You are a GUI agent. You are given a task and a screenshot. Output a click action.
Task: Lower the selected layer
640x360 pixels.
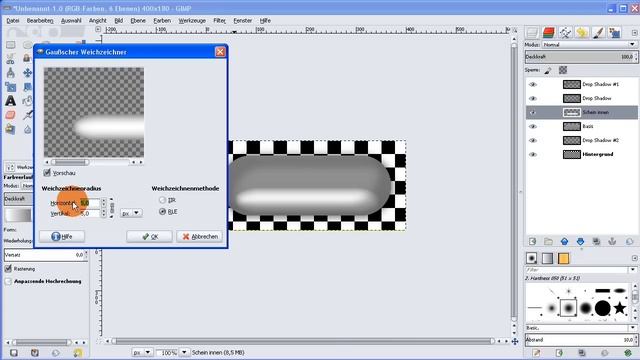tap(580, 242)
